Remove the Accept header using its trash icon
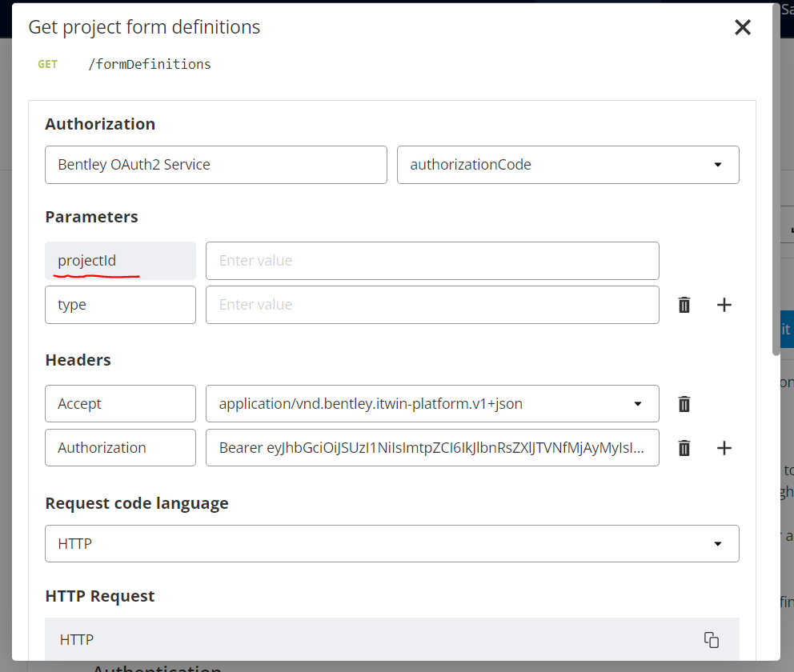Viewport: 794px width, 672px height. pos(684,403)
